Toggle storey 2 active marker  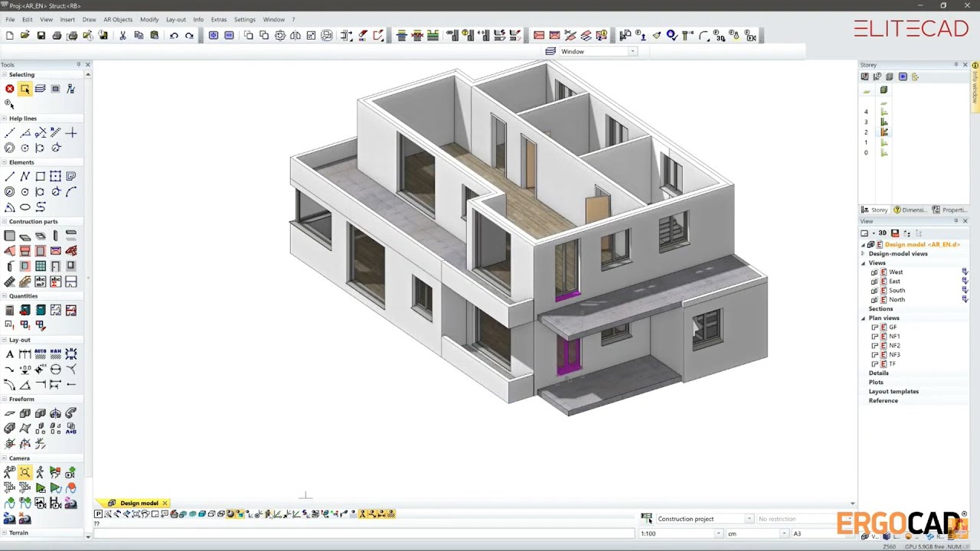[884, 132]
